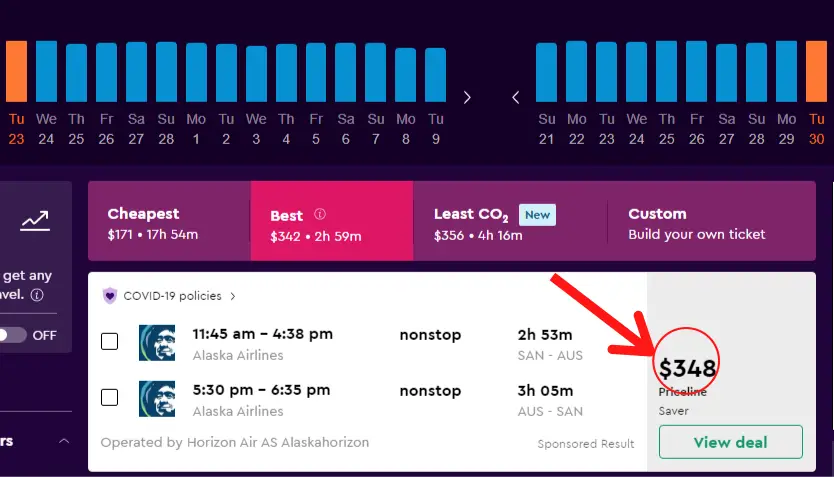834x477 pixels.
Task: Expand COVID-19 policies chevron
Action: (x=232, y=296)
